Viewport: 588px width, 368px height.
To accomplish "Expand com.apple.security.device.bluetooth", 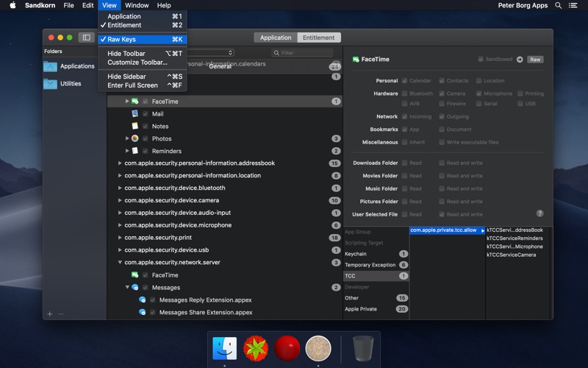I will click(x=120, y=188).
